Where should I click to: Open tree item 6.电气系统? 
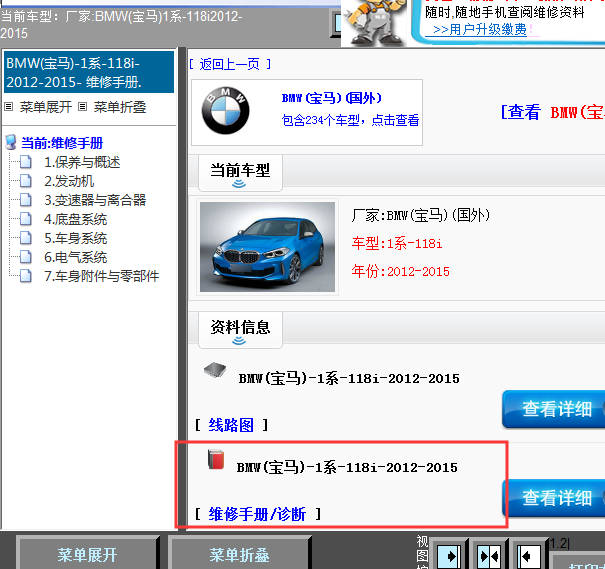[75, 257]
